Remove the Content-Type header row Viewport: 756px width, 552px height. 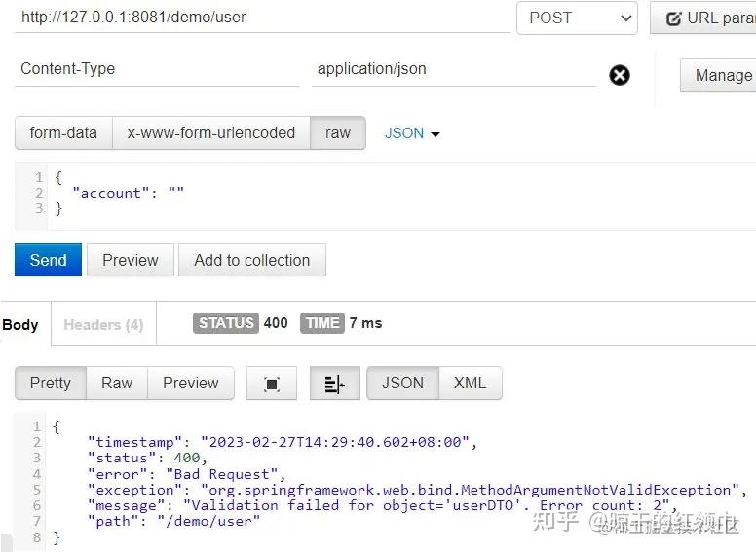[x=620, y=75]
